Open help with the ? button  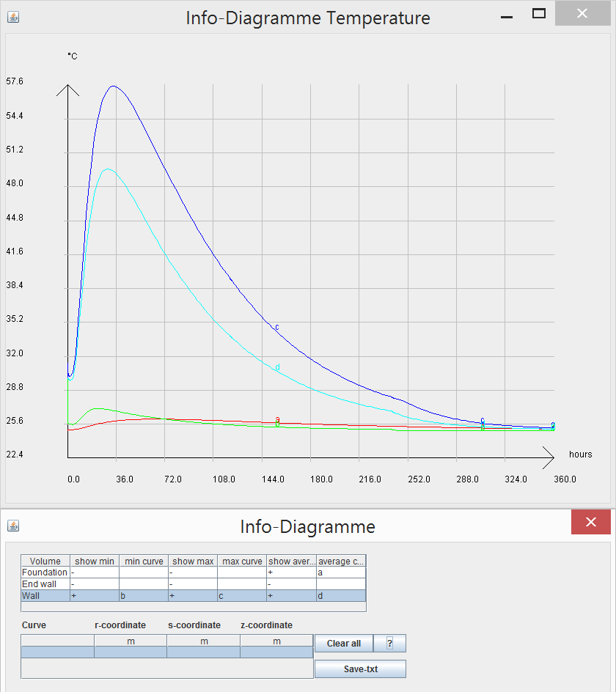point(389,644)
